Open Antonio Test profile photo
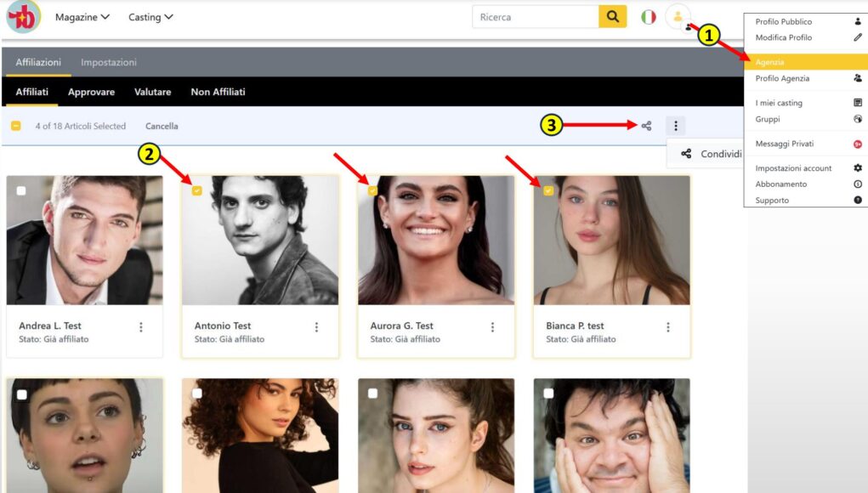This screenshot has width=868, height=493. (260, 241)
